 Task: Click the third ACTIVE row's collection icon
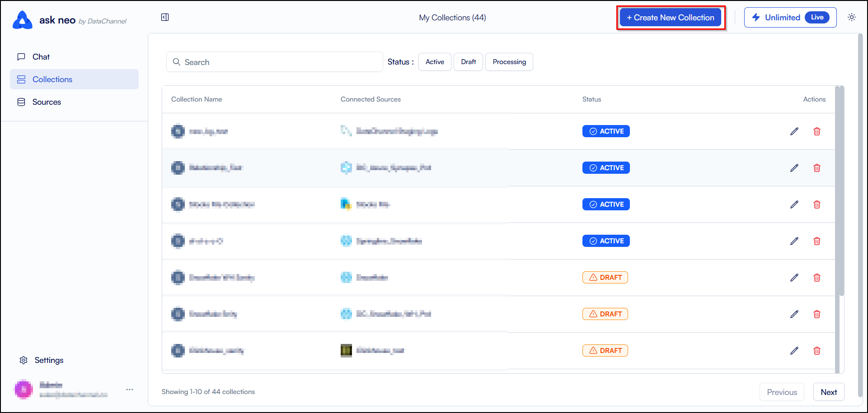click(178, 204)
